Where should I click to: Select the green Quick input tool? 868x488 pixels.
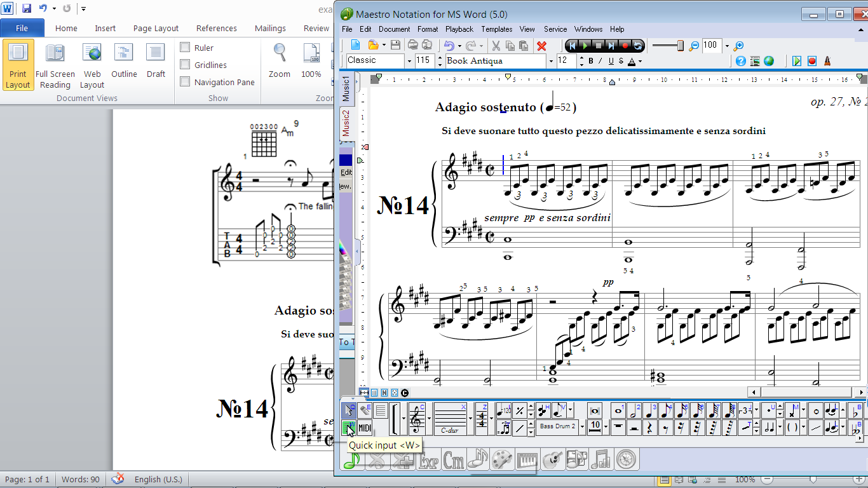point(350,428)
